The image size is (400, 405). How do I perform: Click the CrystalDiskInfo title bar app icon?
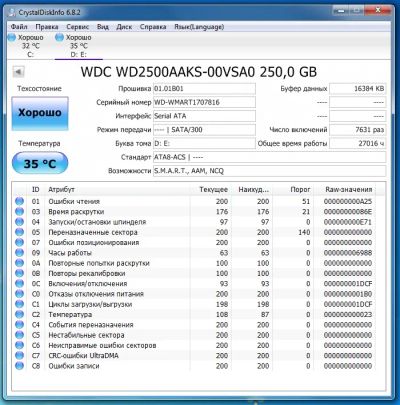pyautogui.click(x=12, y=13)
